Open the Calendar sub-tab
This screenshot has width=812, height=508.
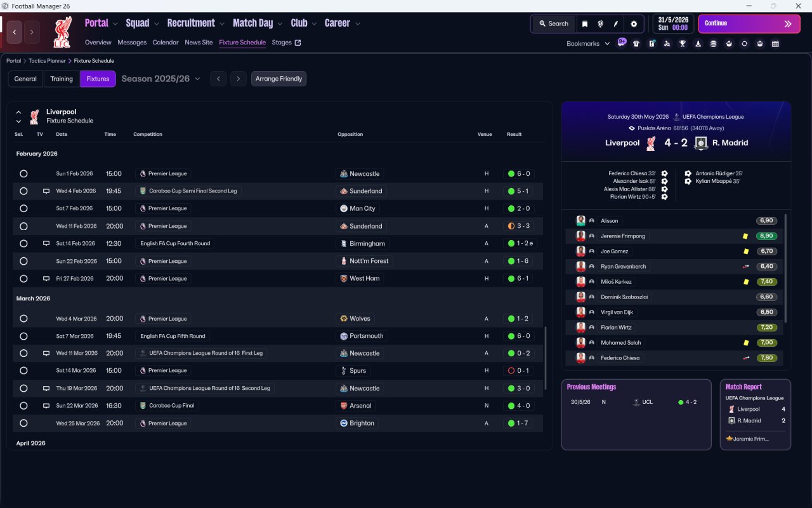tap(166, 43)
